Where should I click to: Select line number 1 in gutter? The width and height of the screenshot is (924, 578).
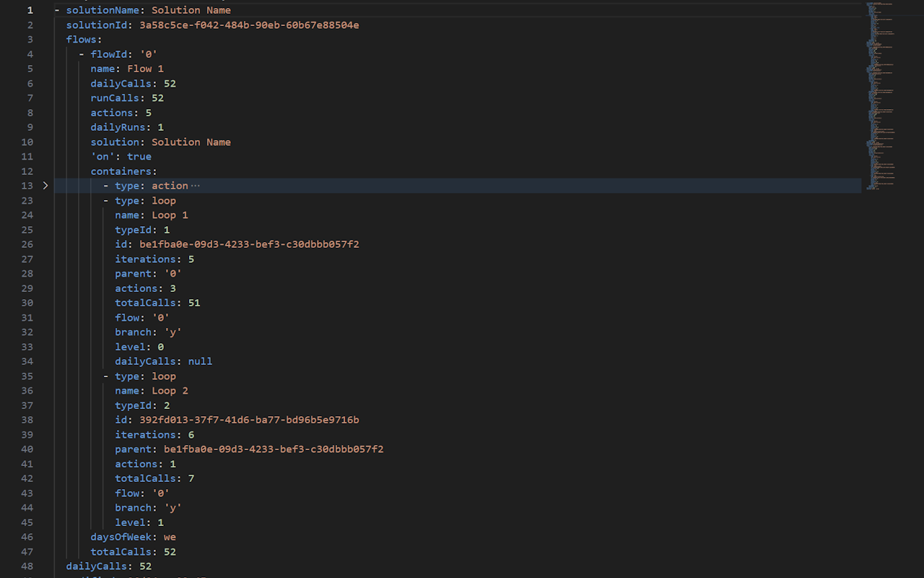30,11
